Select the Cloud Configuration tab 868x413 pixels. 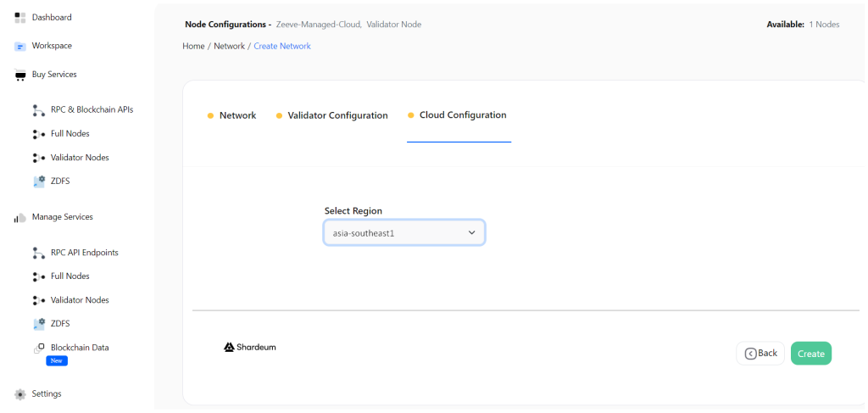point(463,115)
